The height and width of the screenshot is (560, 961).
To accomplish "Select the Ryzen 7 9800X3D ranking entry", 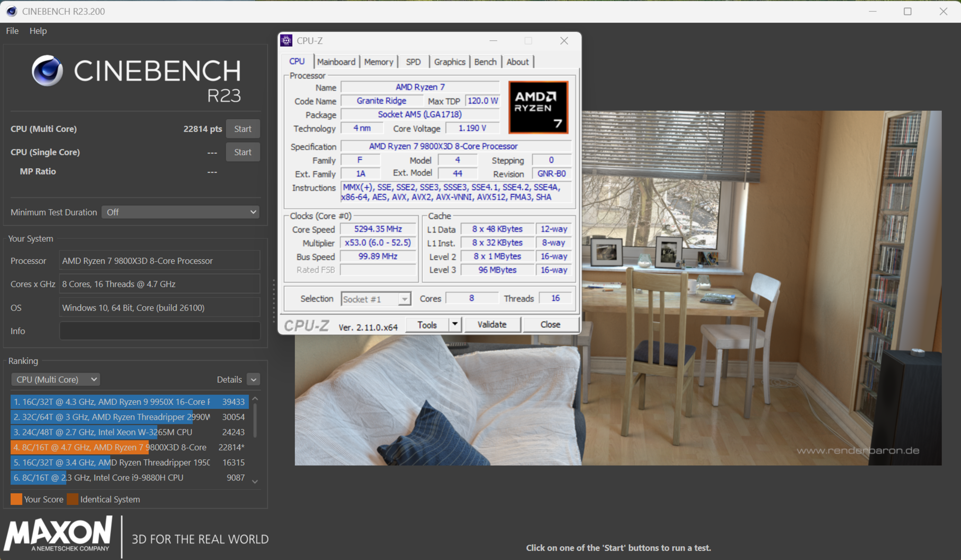I will coord(130,447).
